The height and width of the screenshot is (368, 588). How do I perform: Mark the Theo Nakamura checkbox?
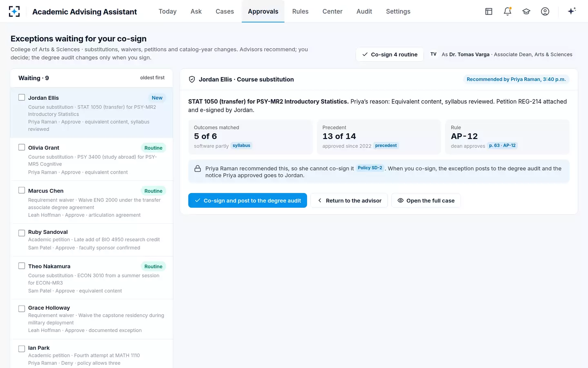point(22,266)
